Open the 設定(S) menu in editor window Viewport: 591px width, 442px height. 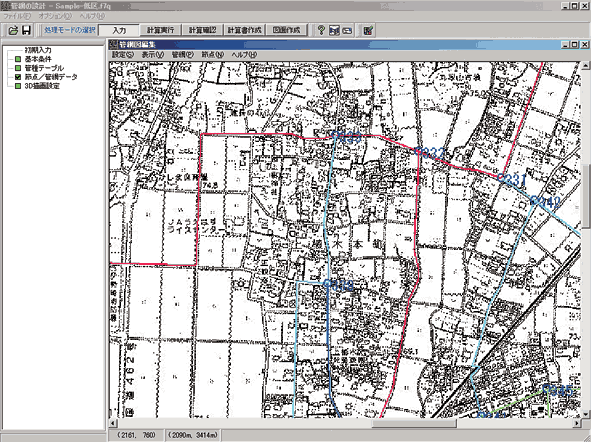pyautogui.click(x=123, y=55)
